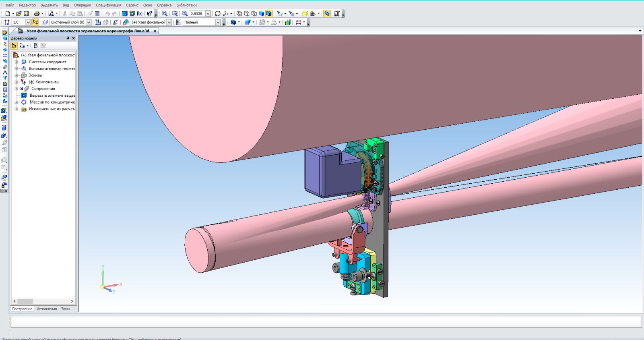Viewport: 644px width, 340px height.
Task: Click the Rotate view icon
Action: point(218,13)
